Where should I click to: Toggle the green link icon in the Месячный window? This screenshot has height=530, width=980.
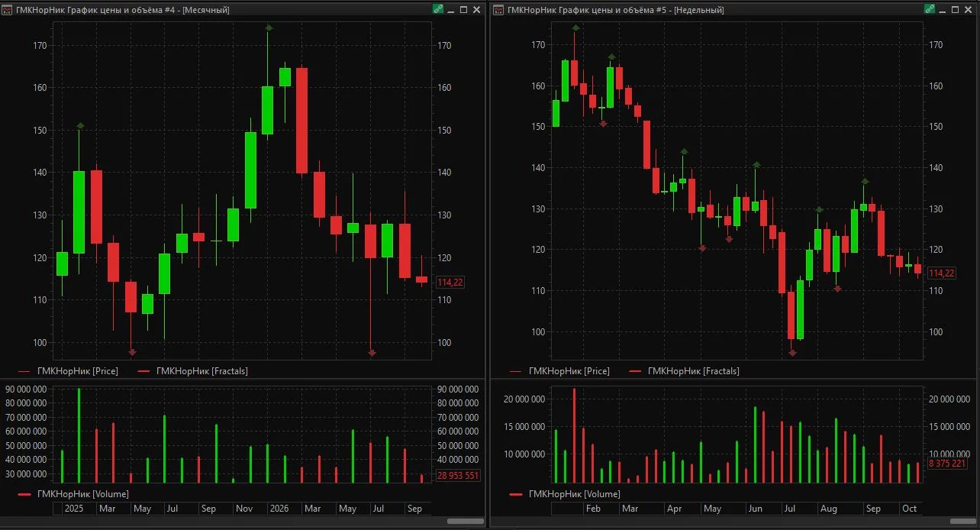[438, 9]
